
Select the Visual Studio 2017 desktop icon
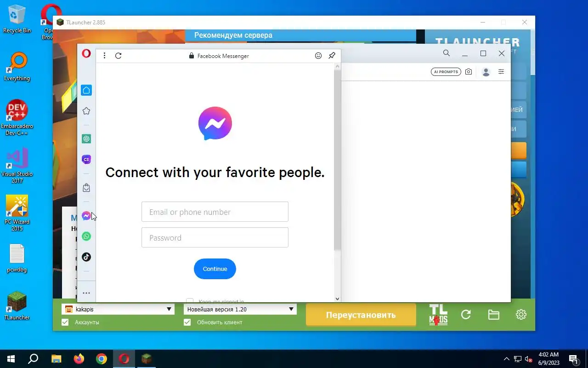tap(17, 166)
